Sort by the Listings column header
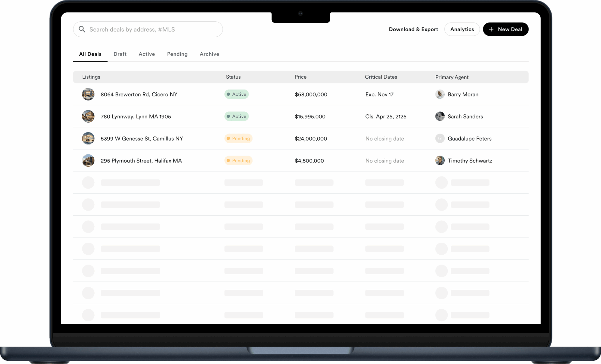Image resolution: width=601 pixels, height=364 pixels. point(91,77)
